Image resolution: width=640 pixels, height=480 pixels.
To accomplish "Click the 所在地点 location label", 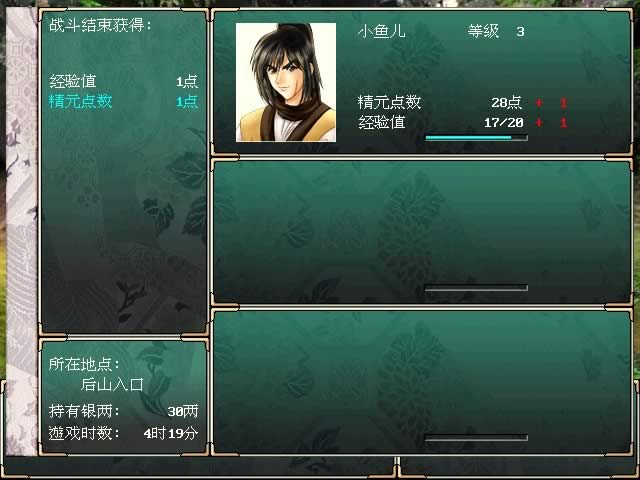I will tap(84, 364).
